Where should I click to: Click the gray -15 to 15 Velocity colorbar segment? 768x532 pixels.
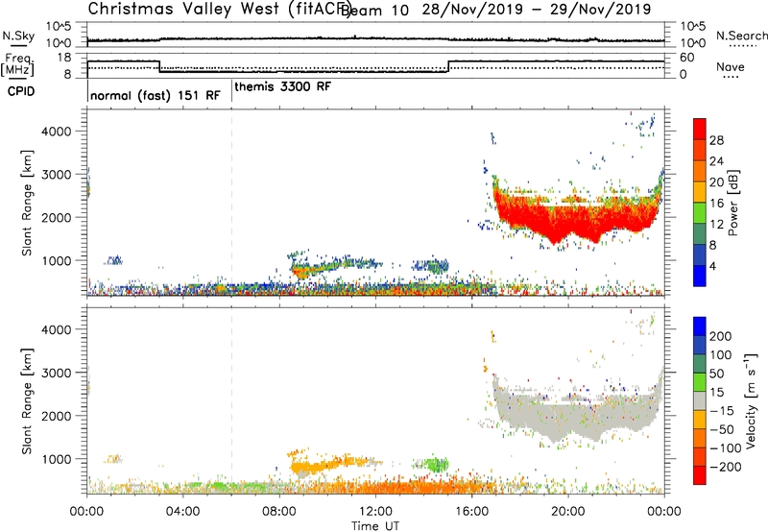tap(700, 400)
